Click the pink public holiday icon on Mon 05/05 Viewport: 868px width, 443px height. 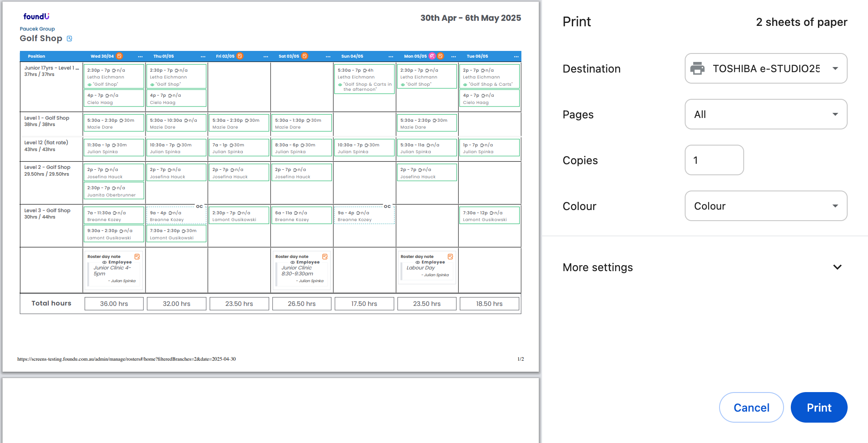tap(432, 56)
